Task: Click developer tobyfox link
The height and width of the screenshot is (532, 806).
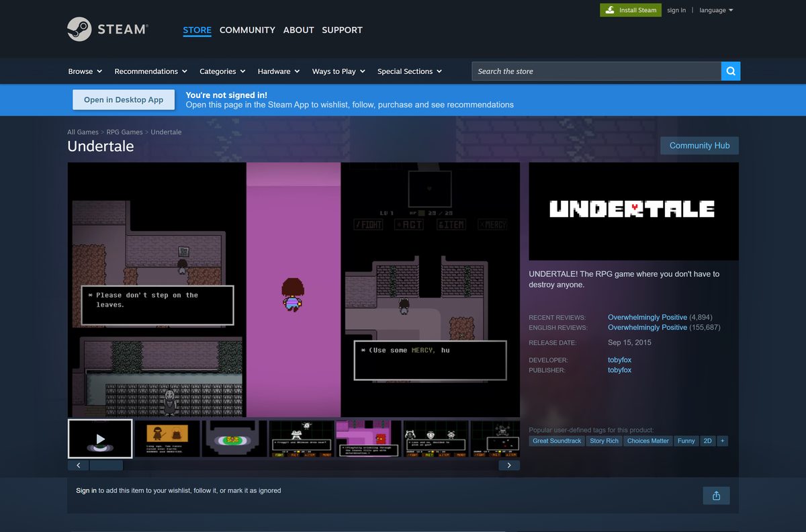Action: [x=619, y=360]
